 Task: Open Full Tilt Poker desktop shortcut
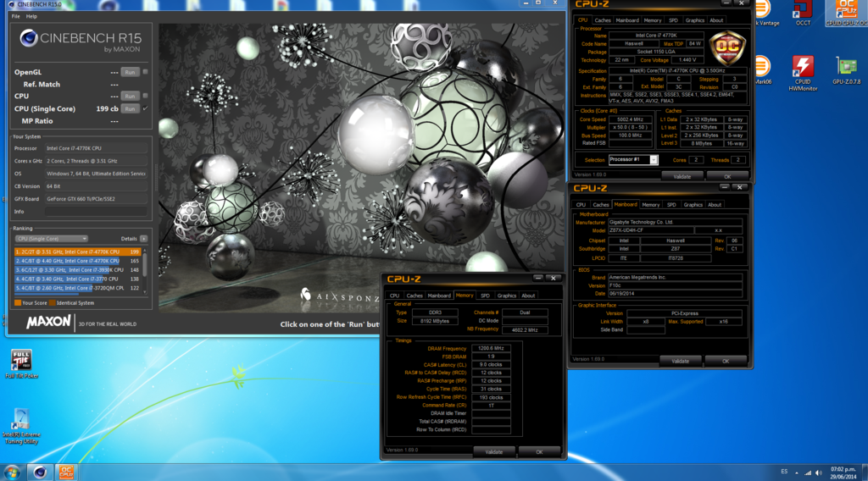21,364
